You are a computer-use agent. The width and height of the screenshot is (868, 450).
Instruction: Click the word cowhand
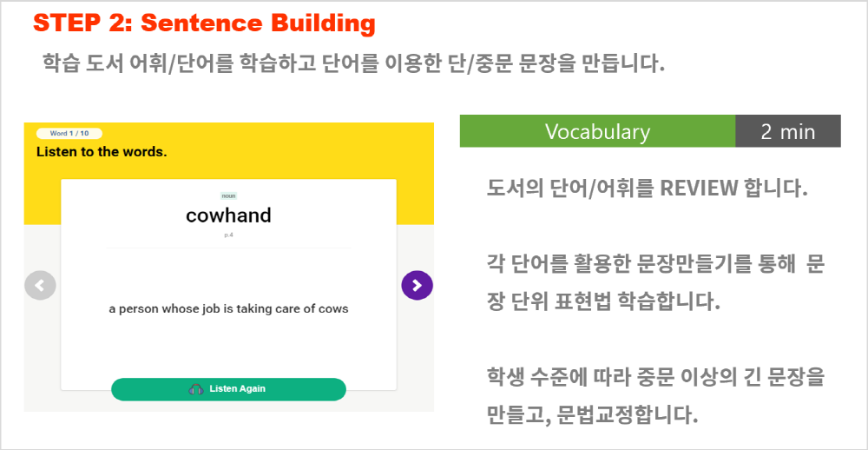tap(228, 215)
